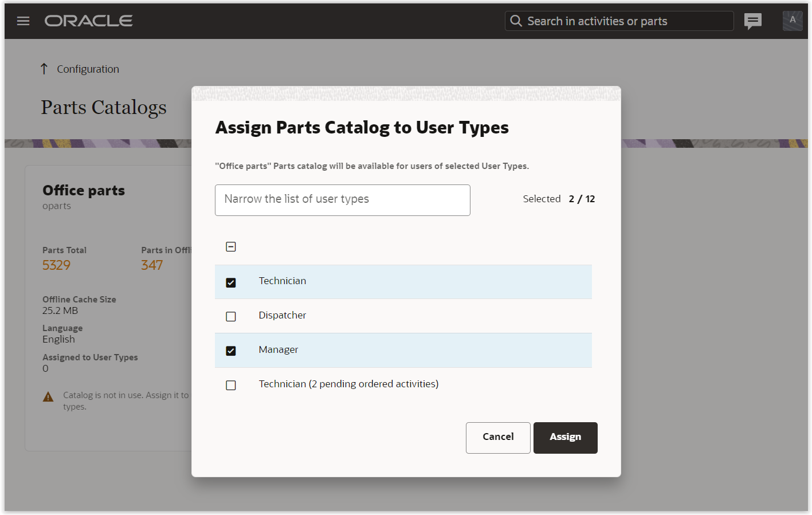Focus the Search in activities or parts box
Viewport: 812px width, 515px height.
[x=625, y=21]
